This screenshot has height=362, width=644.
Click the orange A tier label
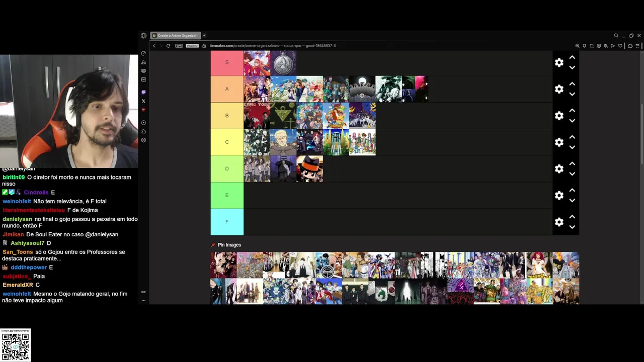point(227,89)
